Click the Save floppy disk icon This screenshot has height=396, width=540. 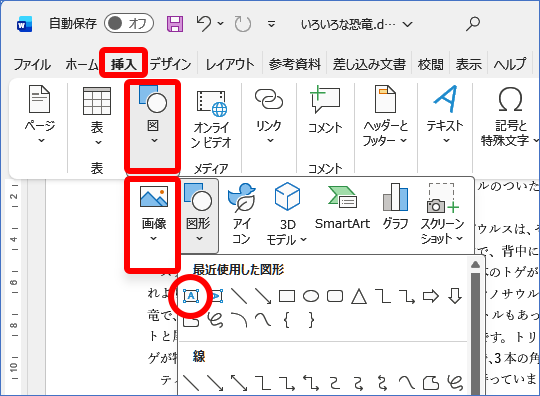pyautogui.click(x=175, y=24)
